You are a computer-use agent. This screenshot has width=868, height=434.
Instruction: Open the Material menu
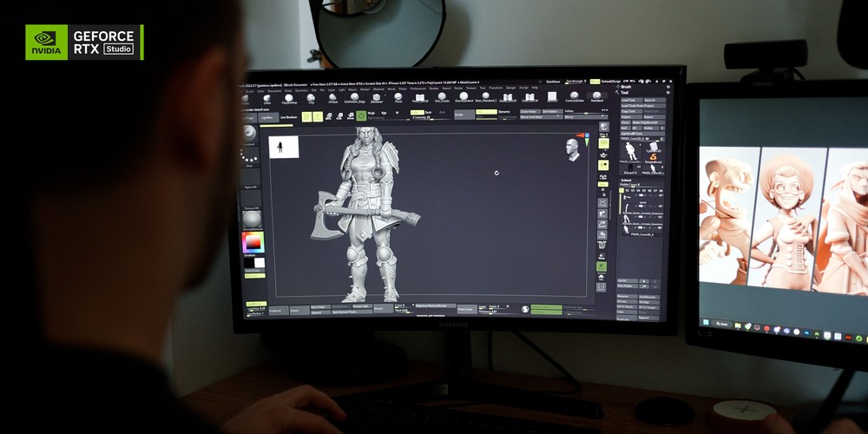click(x=378, y=89)
